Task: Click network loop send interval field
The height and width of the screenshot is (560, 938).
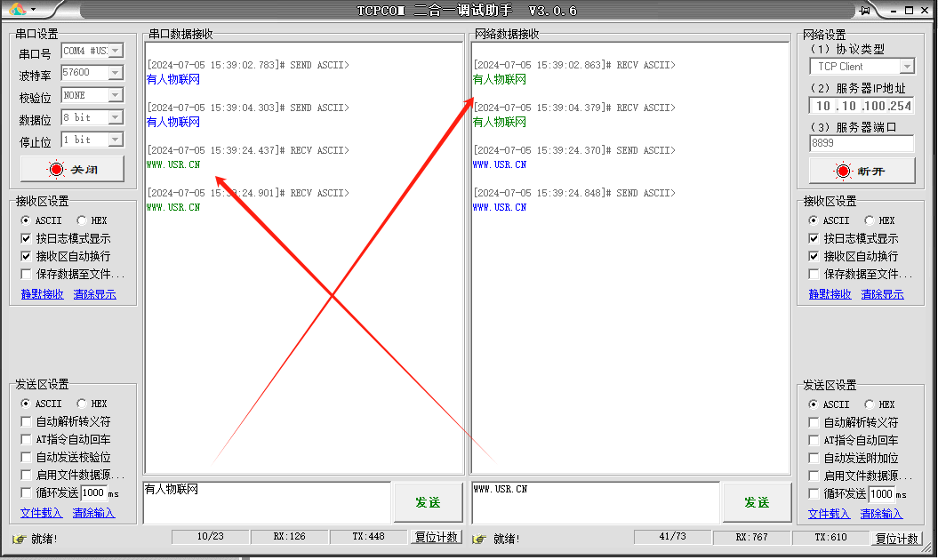Action: click(x=881, y=493)
